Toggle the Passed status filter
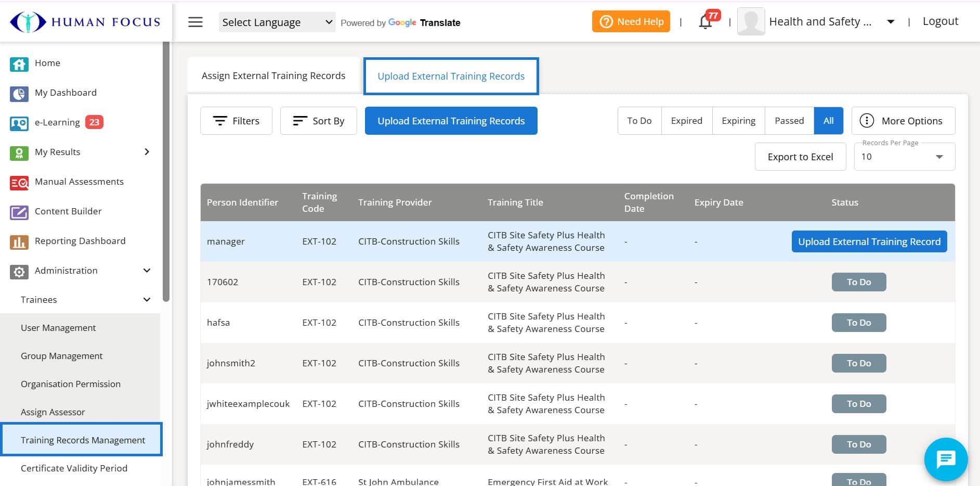The width and height of the screenshot is (980, 486). point(789,120)
